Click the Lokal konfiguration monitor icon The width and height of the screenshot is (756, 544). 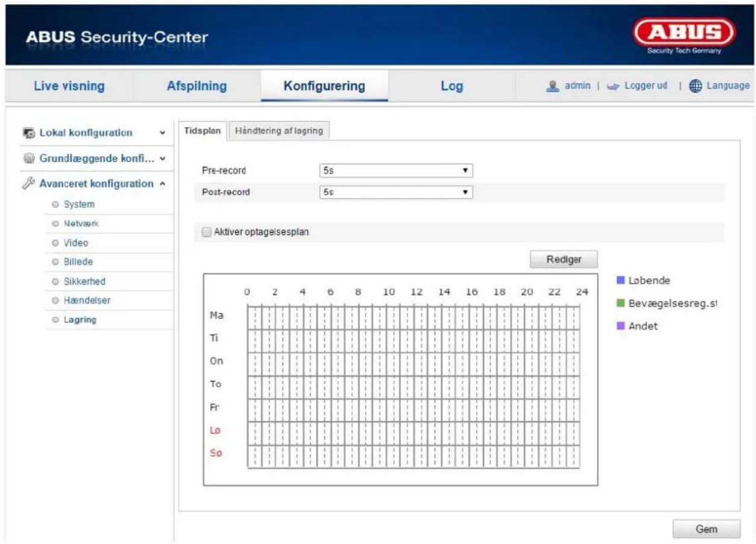(28, 133)
